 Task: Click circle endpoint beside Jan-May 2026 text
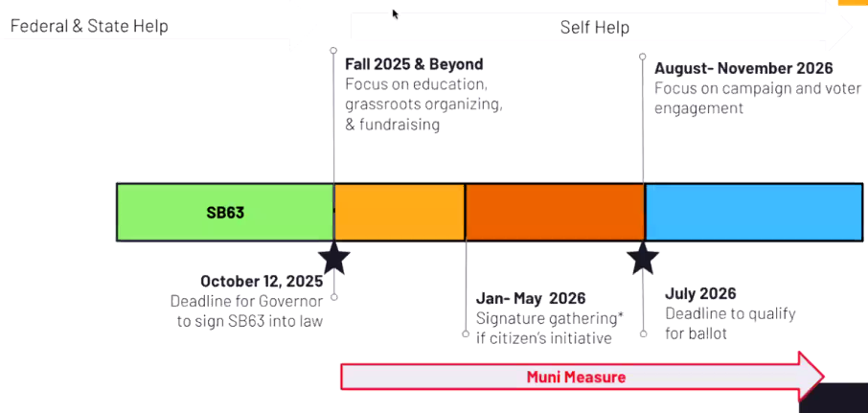pyautogui.click(x=466, y=333)
